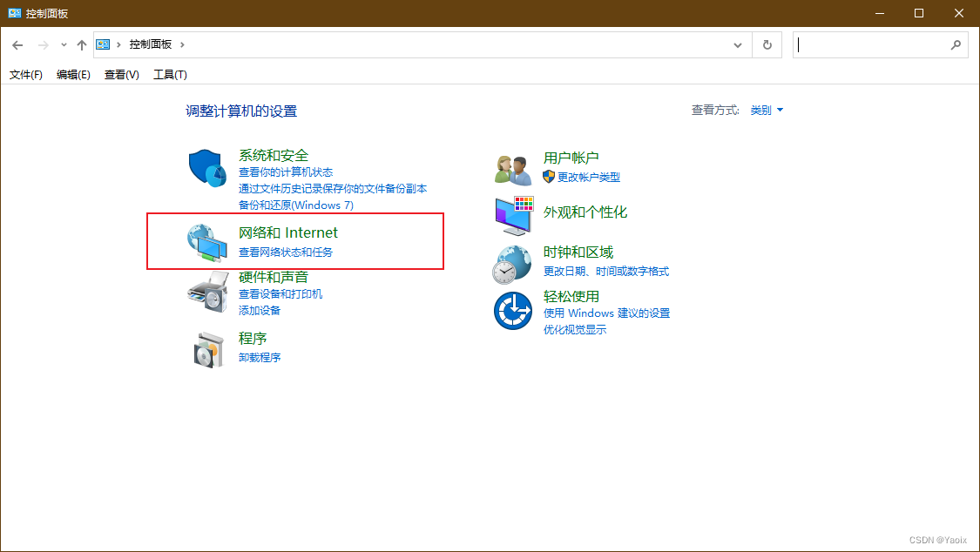Click 查看你的计算机状态 link
The width and height of the screenshot is (980, 552).
click(286, 172)
